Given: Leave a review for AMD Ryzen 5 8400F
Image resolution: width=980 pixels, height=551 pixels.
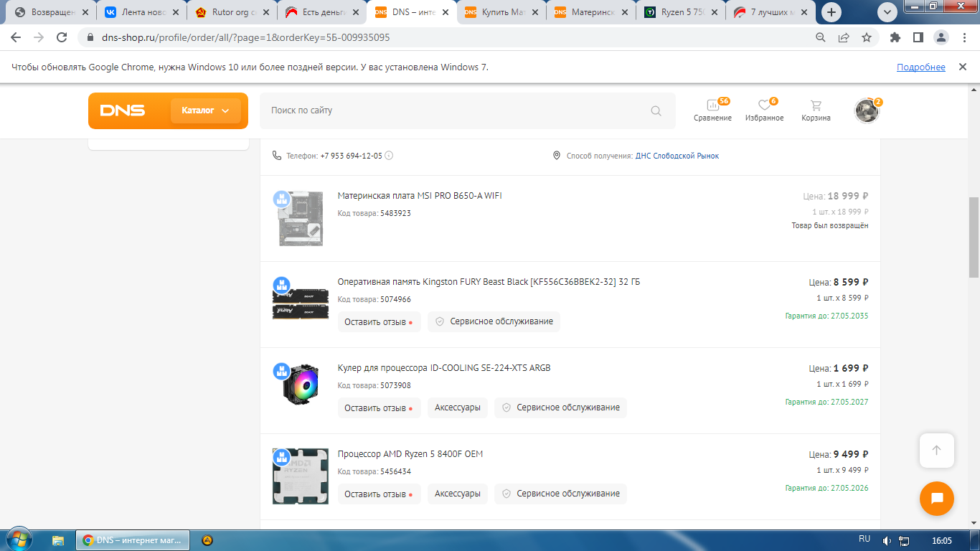Looking at the screenshot, I should pos(378,494).
